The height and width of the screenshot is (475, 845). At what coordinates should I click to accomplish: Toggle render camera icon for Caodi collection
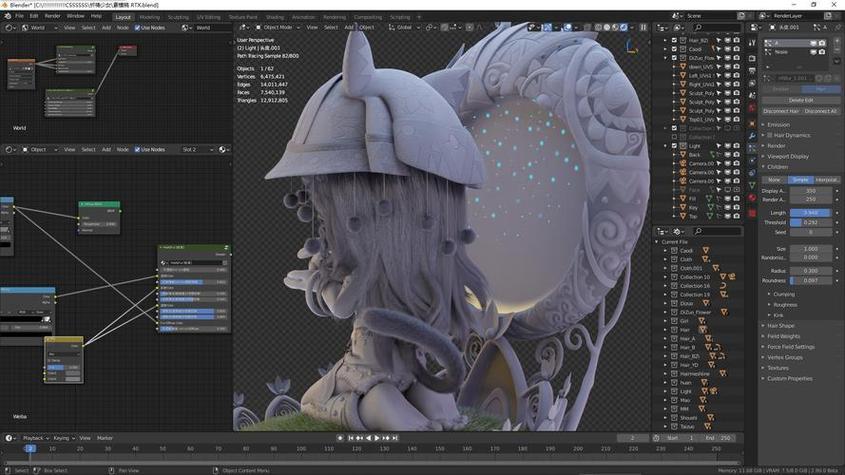click(737, 49)
